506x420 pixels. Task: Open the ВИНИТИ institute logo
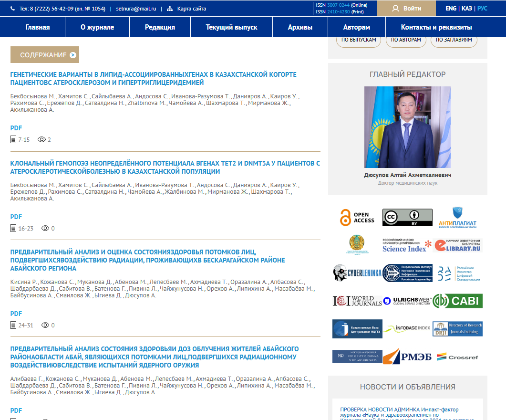pos(407,273)
